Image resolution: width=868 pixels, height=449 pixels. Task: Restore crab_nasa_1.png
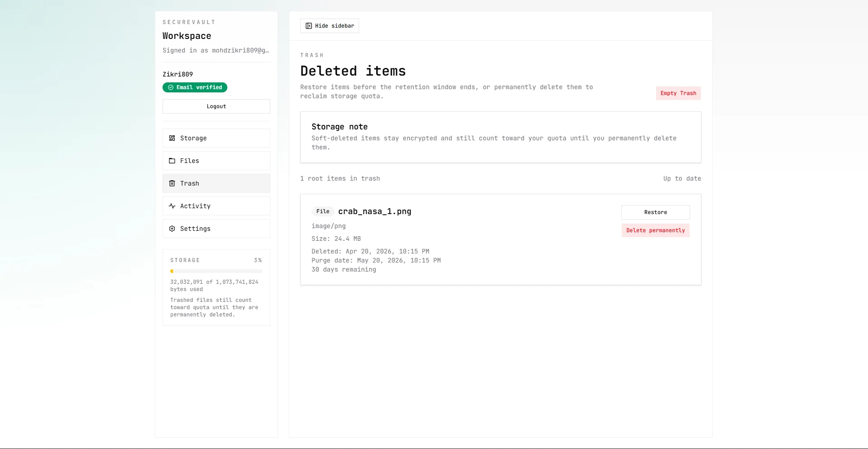coord(656,212)
